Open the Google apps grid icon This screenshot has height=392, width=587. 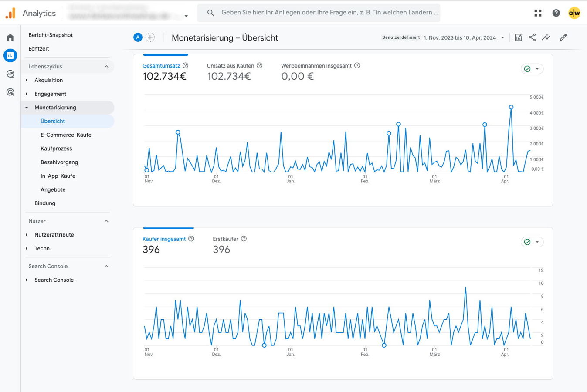point(538,13)
